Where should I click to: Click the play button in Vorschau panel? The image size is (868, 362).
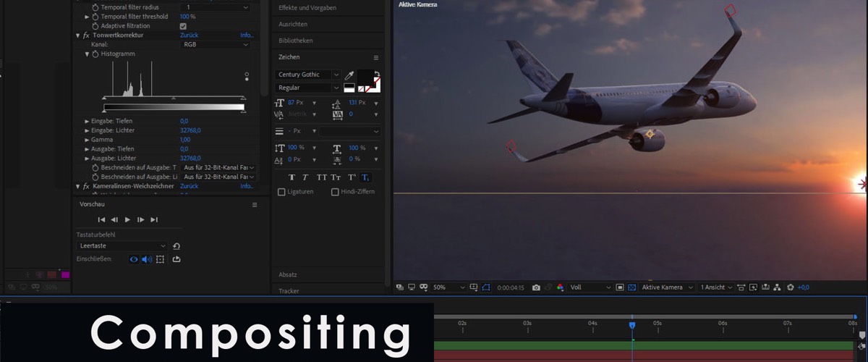pos(127,219)
